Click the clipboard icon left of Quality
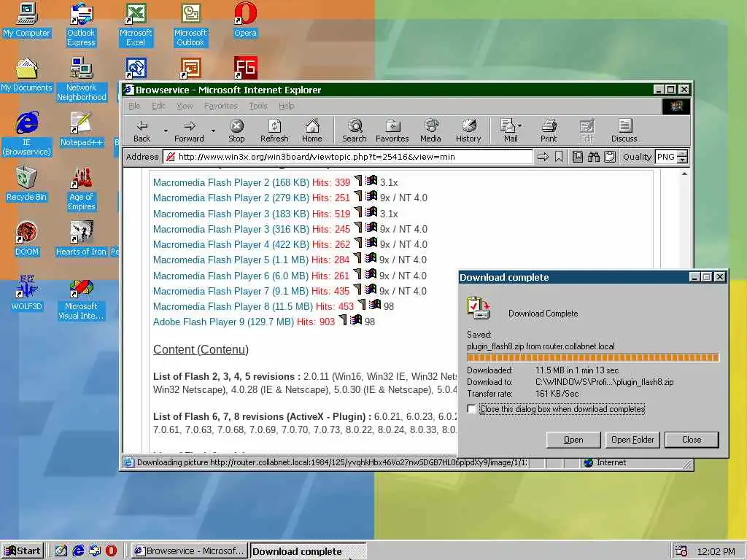Image resolution: width=747 pixels, height=560 pixels. pyautogui.click(x=610, y=157)
